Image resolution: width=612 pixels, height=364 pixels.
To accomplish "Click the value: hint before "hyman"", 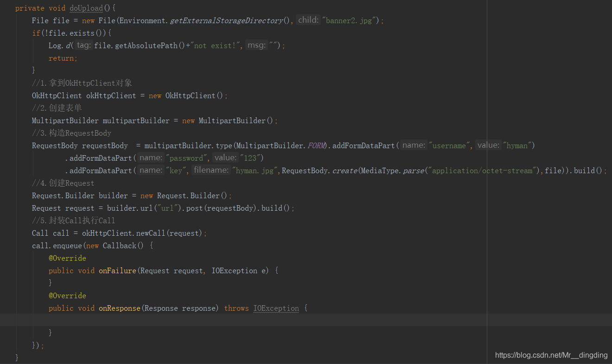I will 488,145.
